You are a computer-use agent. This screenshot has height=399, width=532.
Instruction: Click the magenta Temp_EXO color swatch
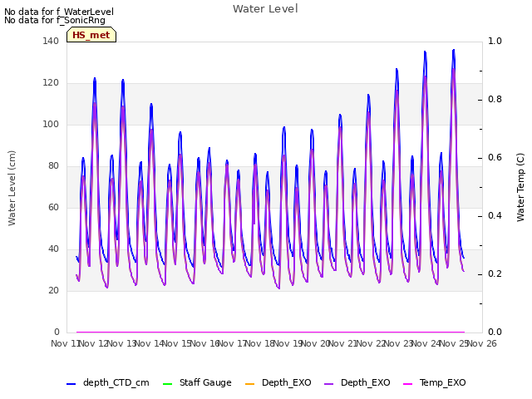pos(407,384)
